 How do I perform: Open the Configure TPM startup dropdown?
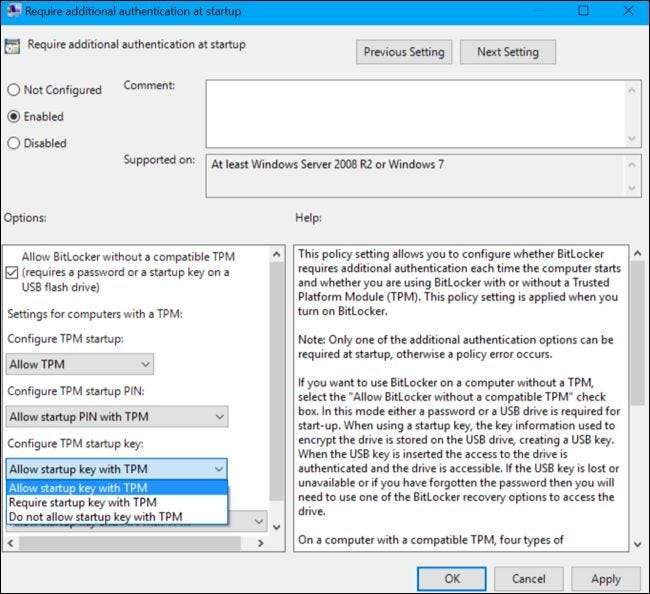(x=80, y=364)
